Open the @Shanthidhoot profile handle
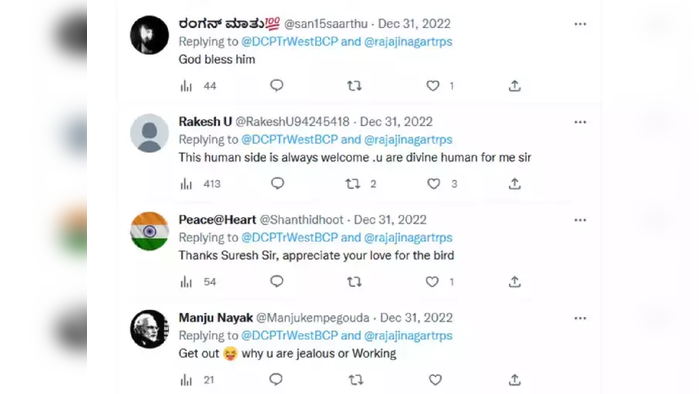The height and width of the screenshot is (394, 699). point(301,220)
